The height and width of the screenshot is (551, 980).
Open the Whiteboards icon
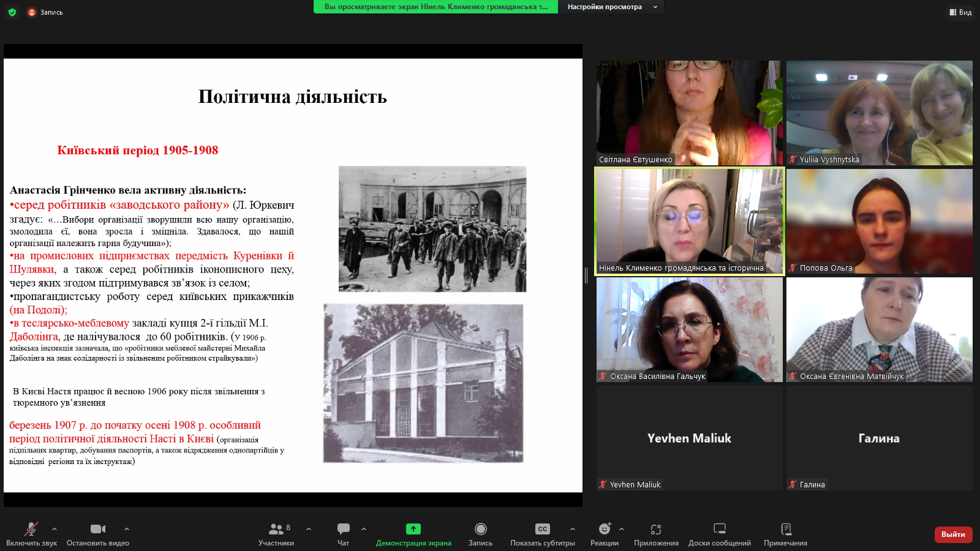click(x=720, y=529)
